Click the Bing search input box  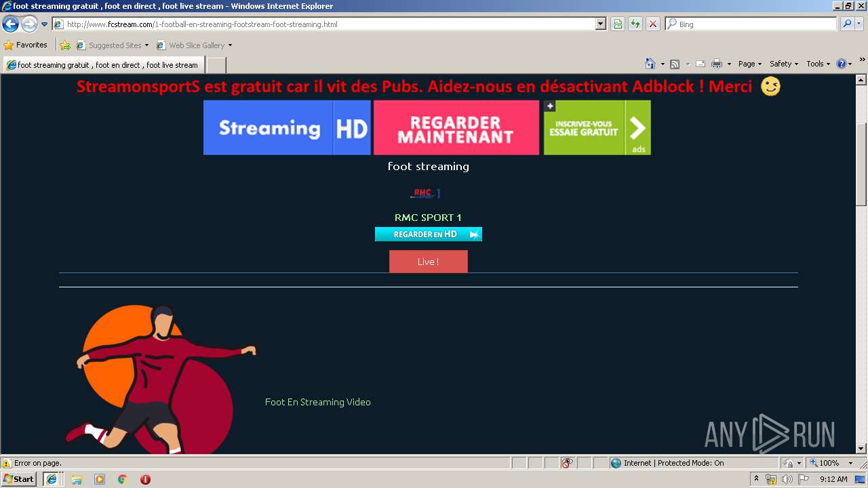tap(751, 24)
